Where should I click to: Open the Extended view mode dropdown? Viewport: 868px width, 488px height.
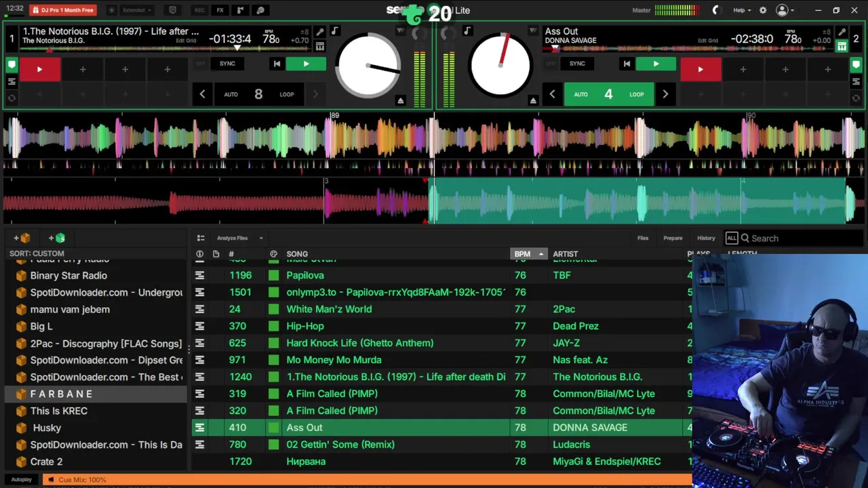(x=137, y=10)
